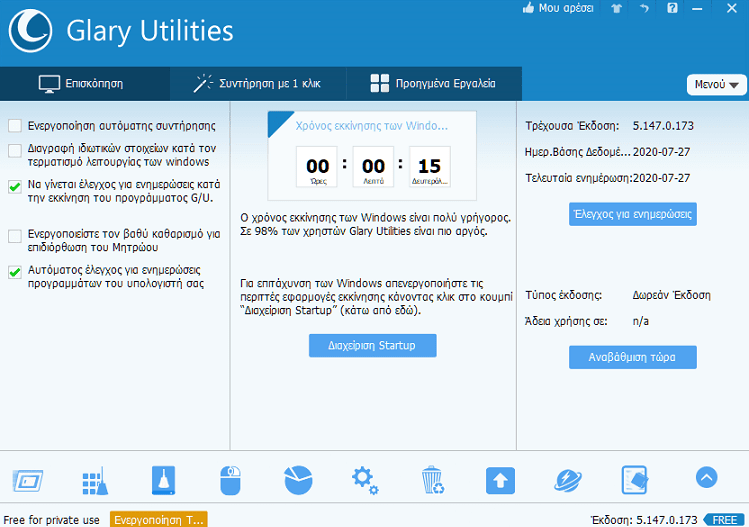Click the file eraser document icon
749x527 pixels.
pos(635,480)
